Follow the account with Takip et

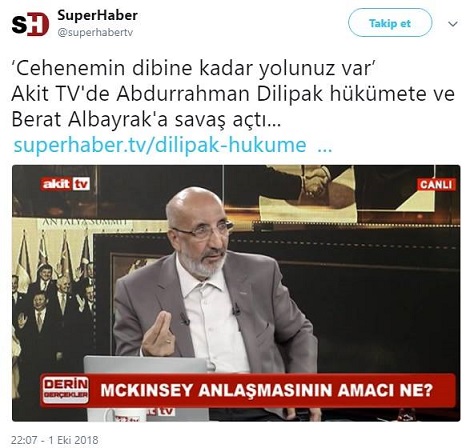point(390,23)
